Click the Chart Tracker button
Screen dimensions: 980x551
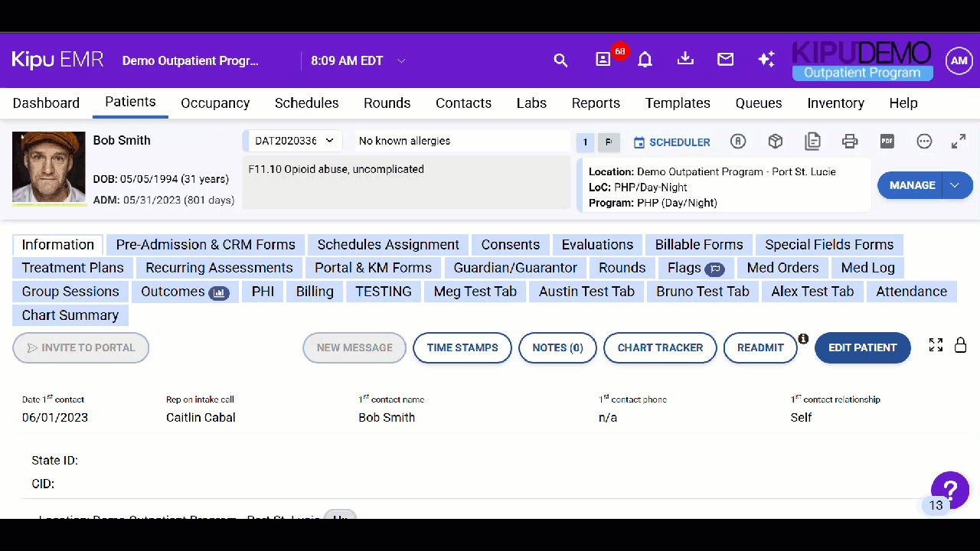click(660, 347)
